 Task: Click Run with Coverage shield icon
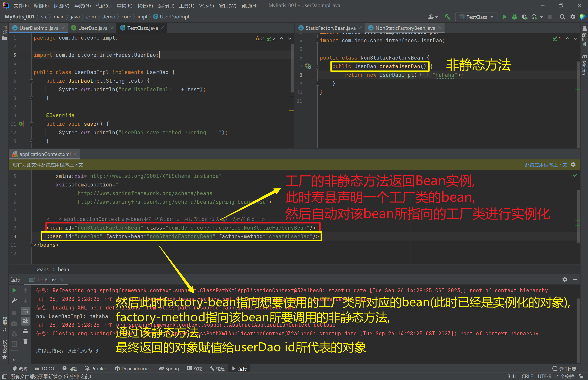[524, 17]
